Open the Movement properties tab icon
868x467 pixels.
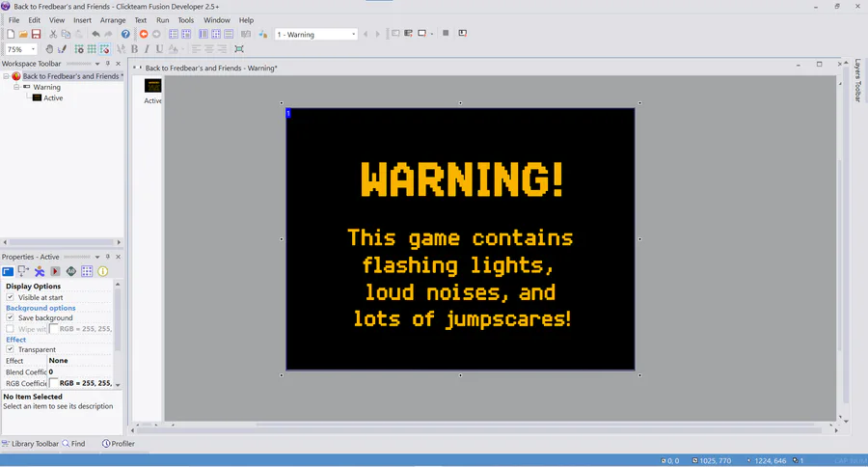(x=40, y=271)
